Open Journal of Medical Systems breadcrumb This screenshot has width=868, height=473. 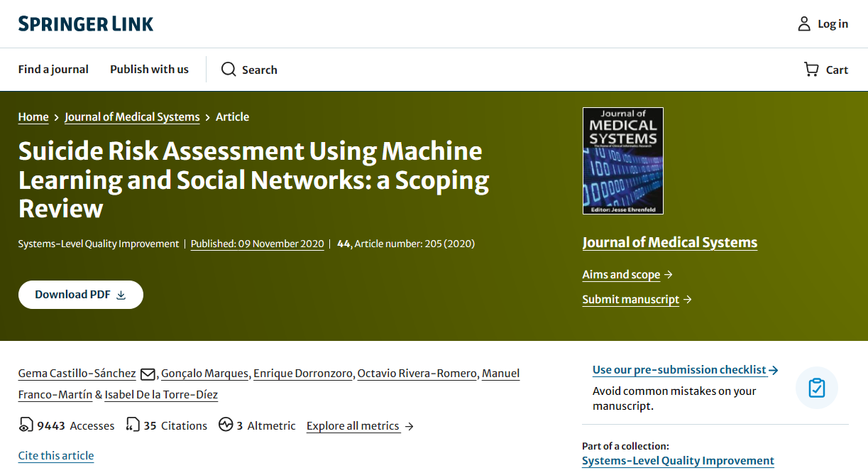click(132, 117)
